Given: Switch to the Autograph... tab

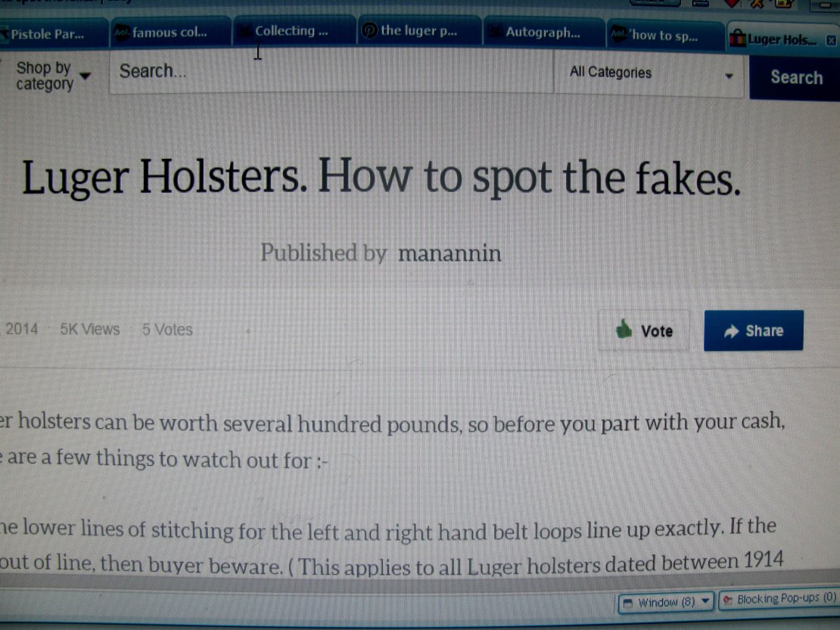Looking at the screenshot, I should click(543, 32).
